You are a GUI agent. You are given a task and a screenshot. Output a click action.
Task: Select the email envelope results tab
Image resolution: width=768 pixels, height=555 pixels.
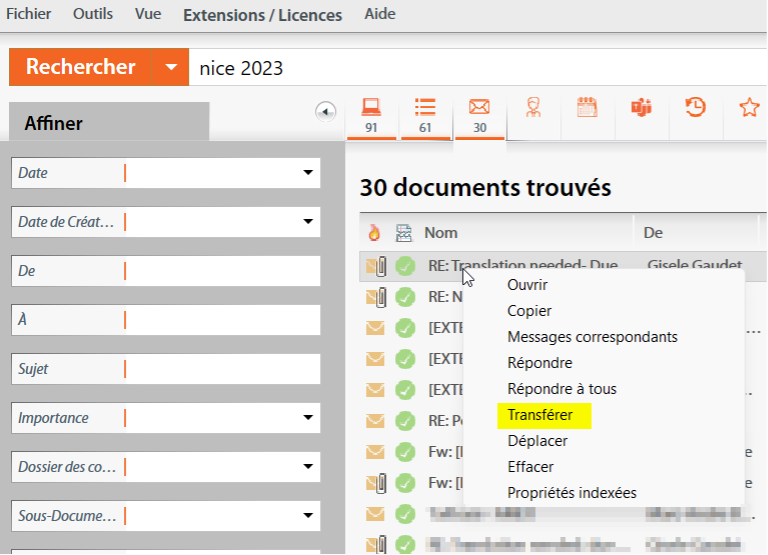coord(479,115)
